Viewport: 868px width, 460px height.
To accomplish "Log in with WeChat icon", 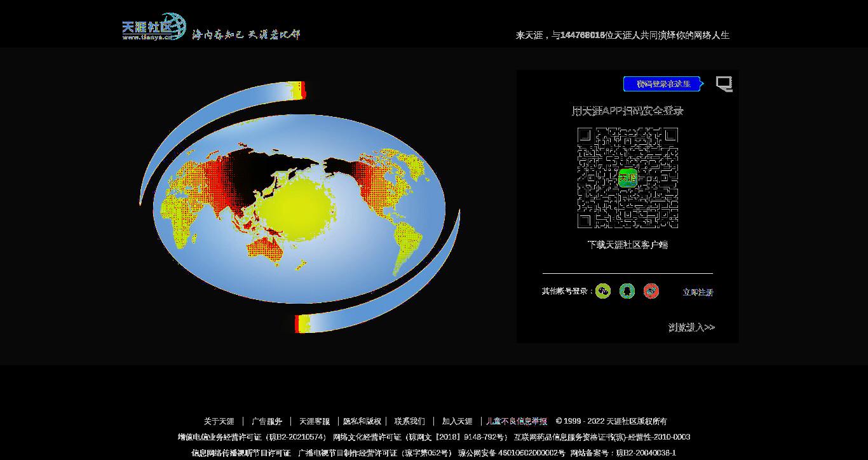I will 603,291.
